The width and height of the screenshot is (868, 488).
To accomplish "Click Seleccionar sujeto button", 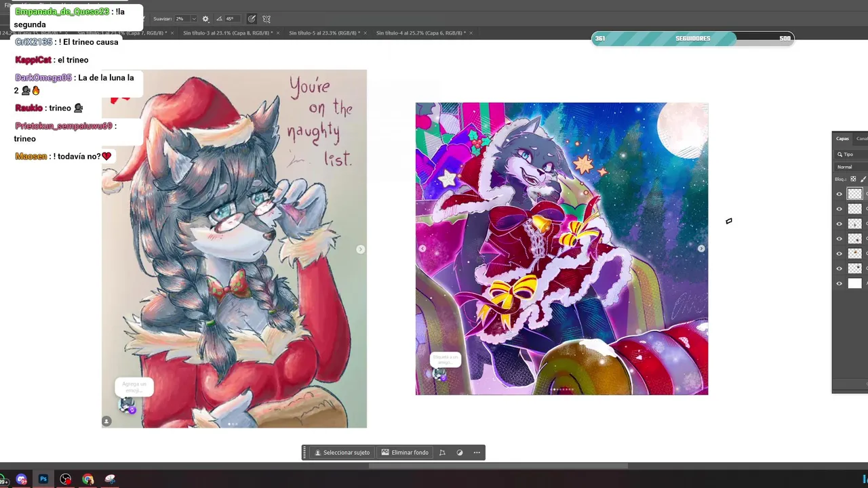I will [x=342, y=453].
